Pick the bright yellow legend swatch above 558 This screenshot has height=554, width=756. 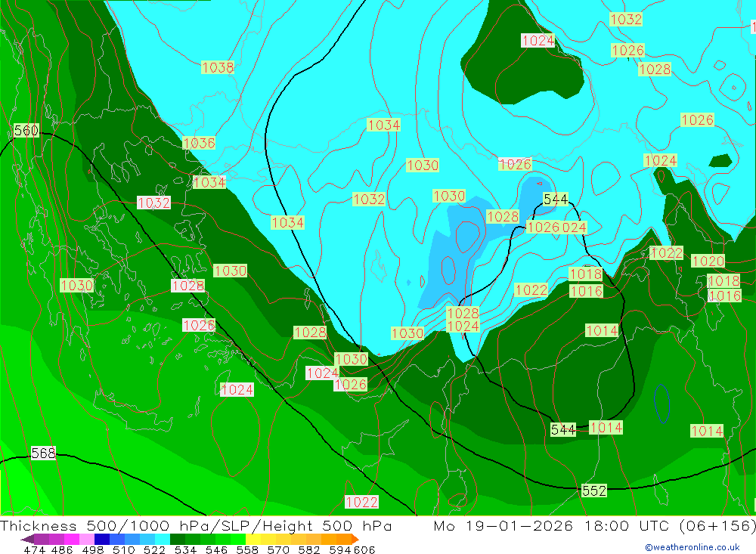point(253,539)
